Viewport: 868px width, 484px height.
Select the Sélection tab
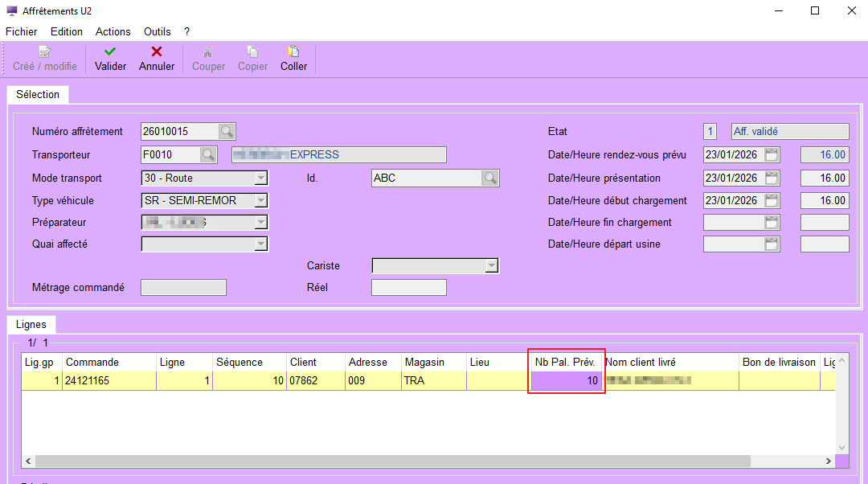pos(38,94)
